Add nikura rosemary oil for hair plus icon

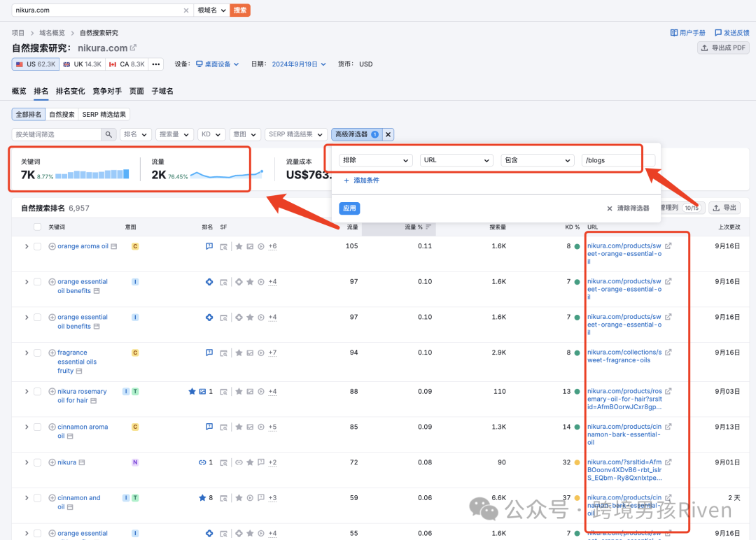click(52, 392)
